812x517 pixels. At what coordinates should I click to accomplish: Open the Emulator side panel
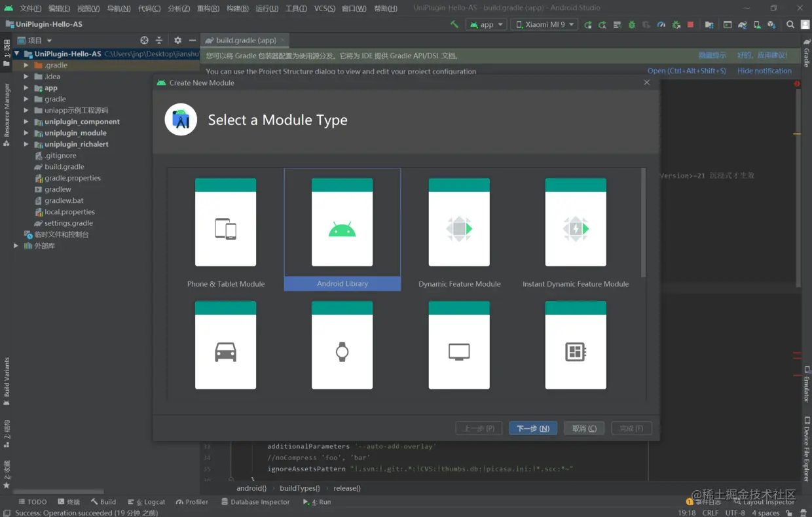pyautogui.click(x=806, y=384)
